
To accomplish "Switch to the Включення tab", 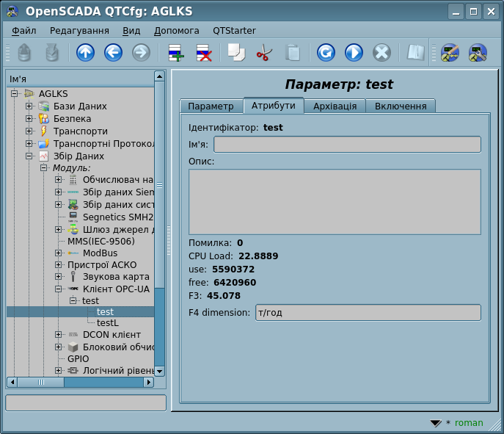I will pyautogui.click(x=401, y=106).
